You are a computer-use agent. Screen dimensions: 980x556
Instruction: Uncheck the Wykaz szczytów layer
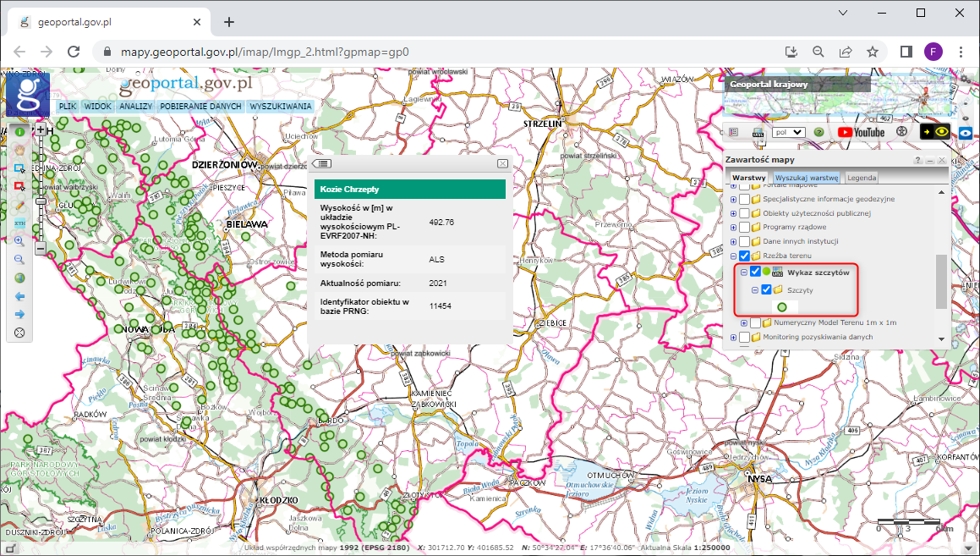755,272
